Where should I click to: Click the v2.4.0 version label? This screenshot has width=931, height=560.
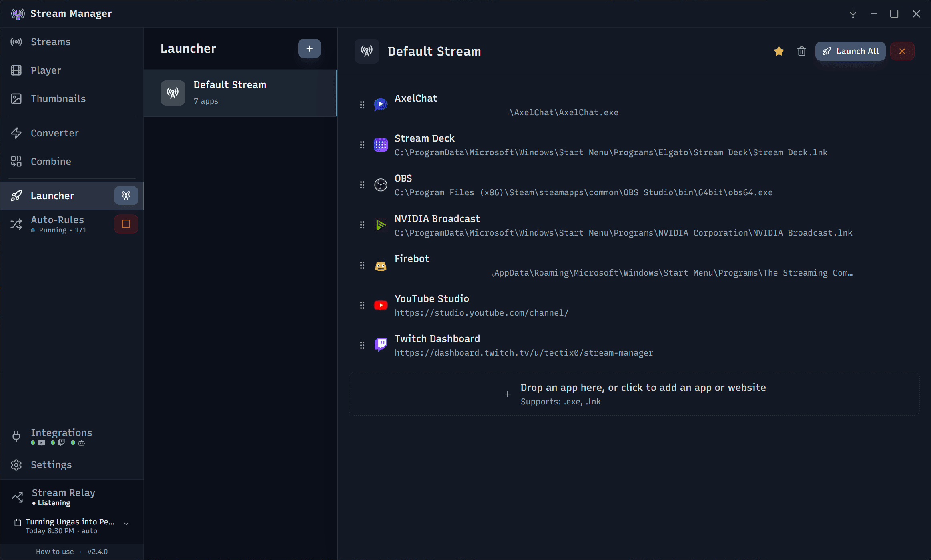[98, 552]
